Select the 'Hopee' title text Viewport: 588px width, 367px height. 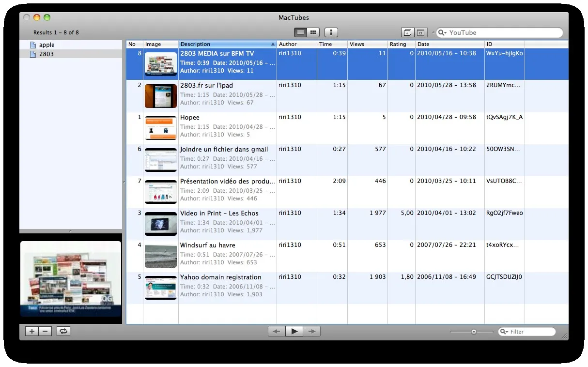tap(190, 117)
